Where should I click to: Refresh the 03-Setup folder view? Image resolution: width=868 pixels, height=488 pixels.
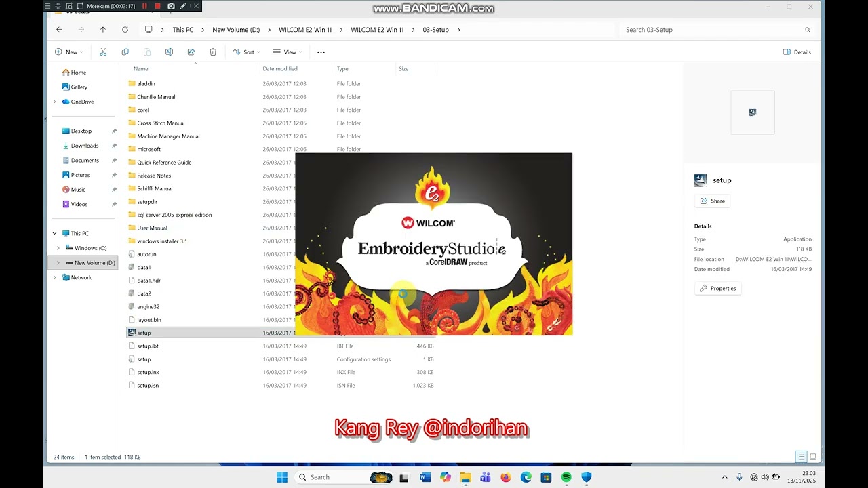click(125, 30)
